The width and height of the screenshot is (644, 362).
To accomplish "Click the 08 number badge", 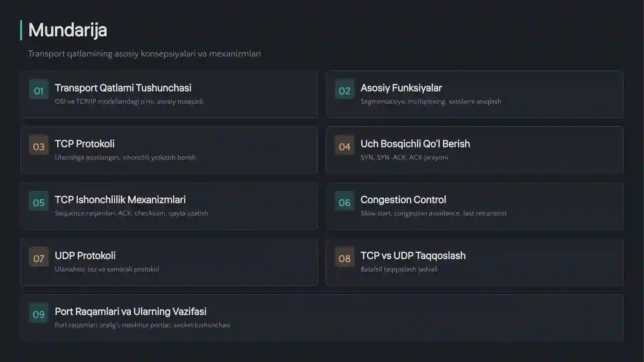I will [x=345, y=257].
